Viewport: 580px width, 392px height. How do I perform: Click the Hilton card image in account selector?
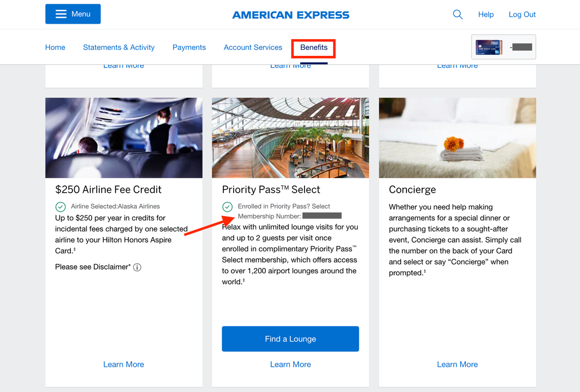(x=488, y=47)
